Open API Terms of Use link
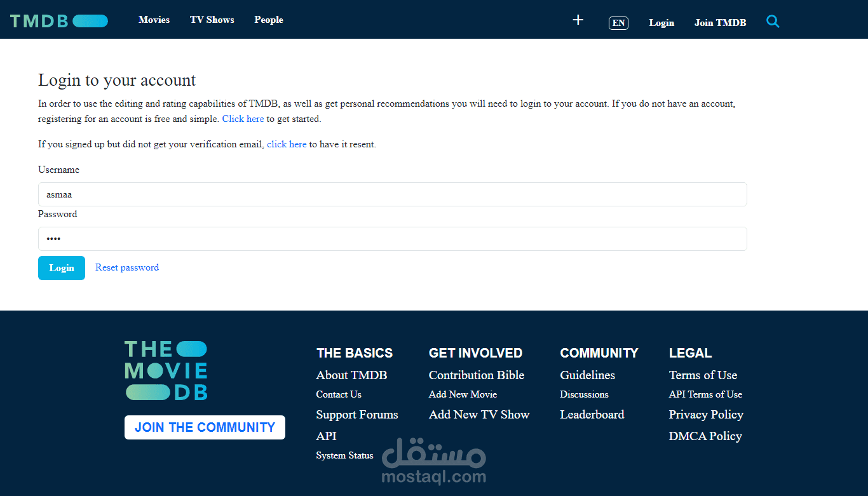868x496 pixels. tap(705, 394)
